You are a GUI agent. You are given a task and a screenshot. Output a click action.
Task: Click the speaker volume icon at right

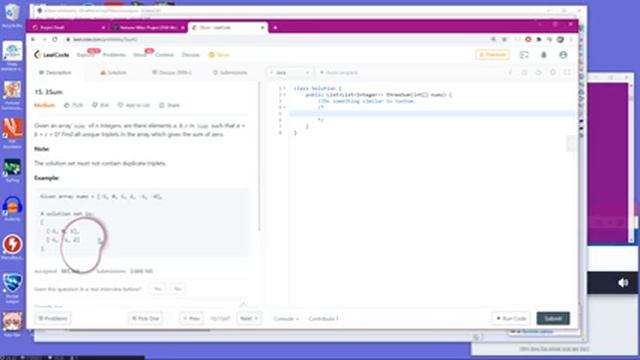pyautogui.click(x=623, y=282)
